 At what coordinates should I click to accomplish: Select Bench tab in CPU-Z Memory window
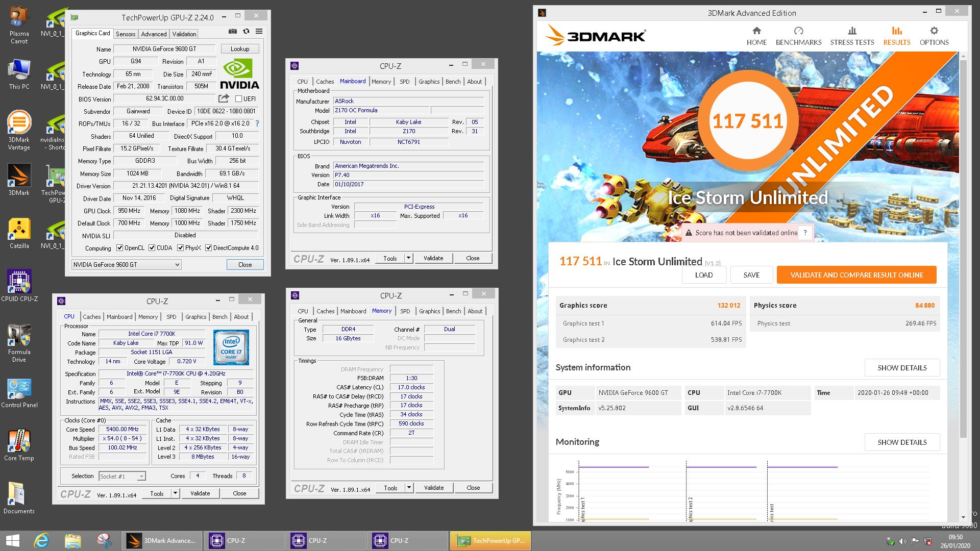pos(453,311)
